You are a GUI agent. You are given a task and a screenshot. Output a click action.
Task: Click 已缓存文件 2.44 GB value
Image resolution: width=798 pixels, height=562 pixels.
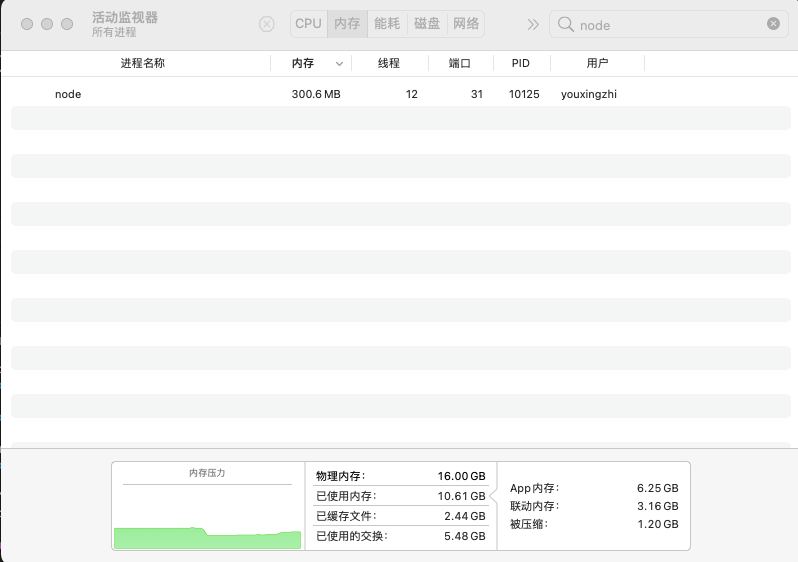click(465, 516)
